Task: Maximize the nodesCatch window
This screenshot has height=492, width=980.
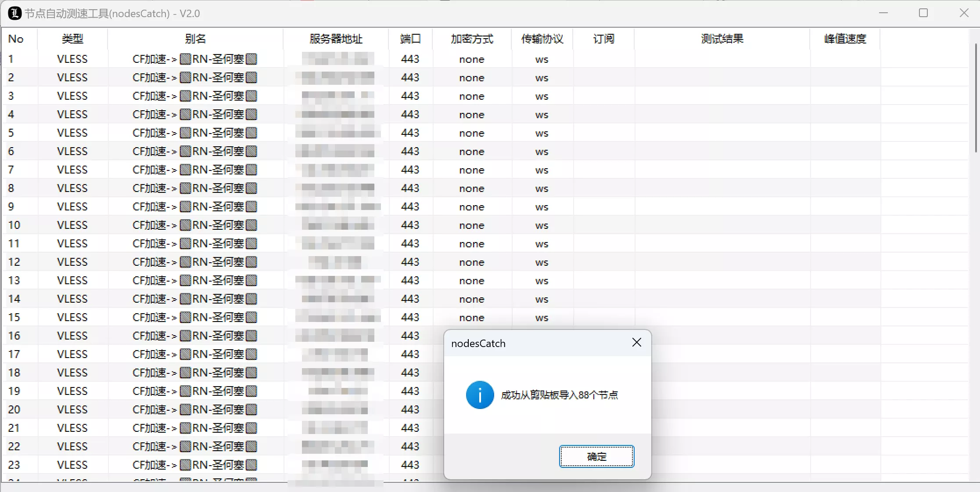Action: (x=923, y=13)
